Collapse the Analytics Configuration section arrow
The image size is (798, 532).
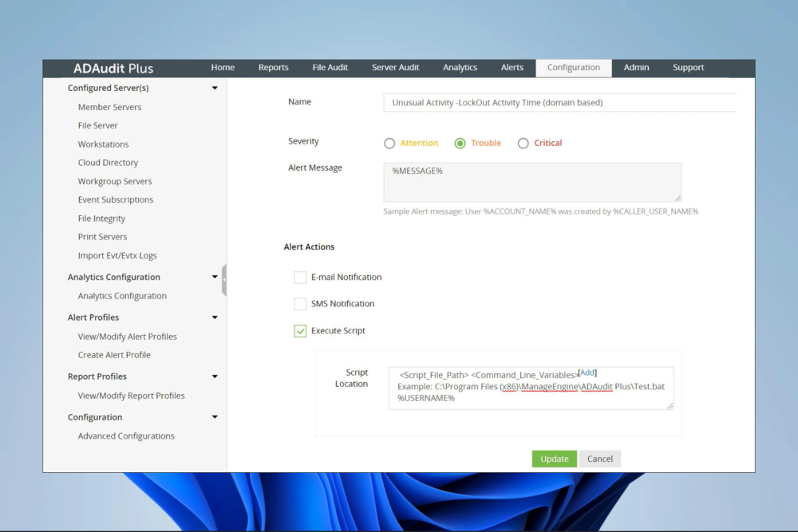coord(215,277)
